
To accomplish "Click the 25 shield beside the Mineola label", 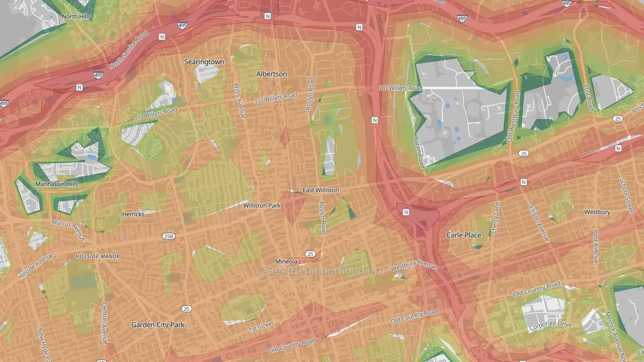I will (310, 254).
